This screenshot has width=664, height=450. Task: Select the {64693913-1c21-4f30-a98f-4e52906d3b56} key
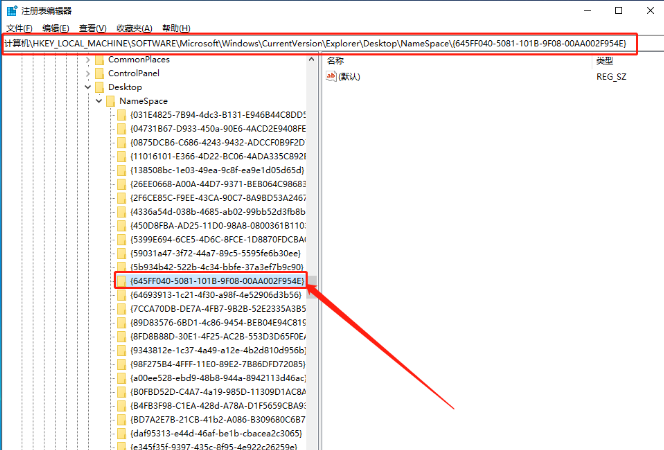point(216,295)
